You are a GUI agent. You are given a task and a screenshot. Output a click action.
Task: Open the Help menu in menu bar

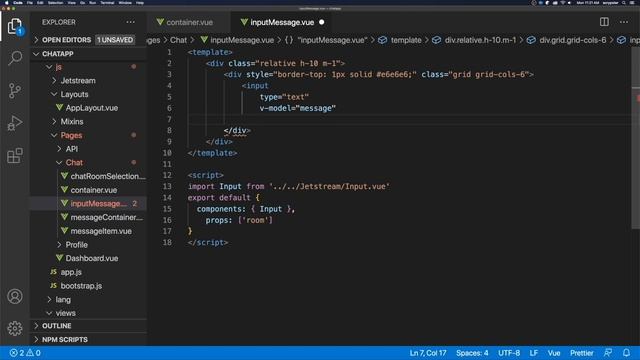click(x=140, y=2)
